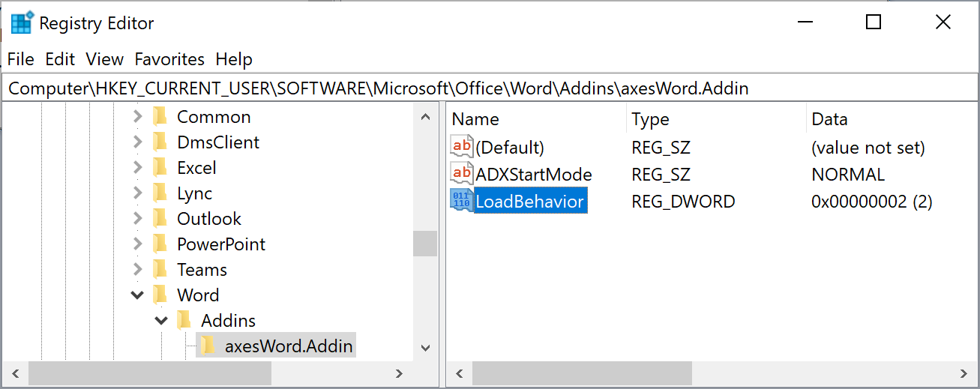
Task: Click the tree pane horizontal scroll left arrow
Action: (15, 373)
